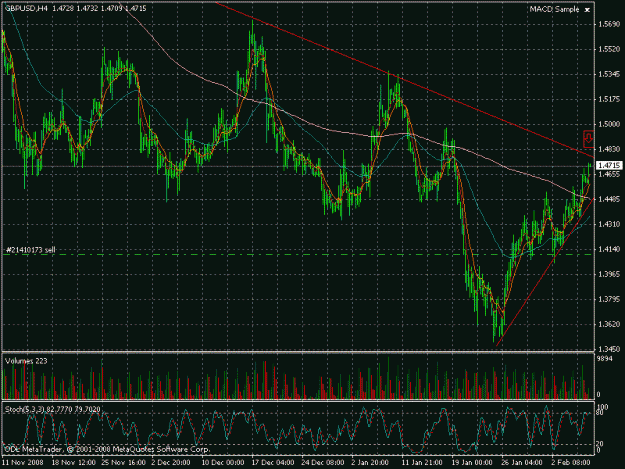Image resolution: width=625 pixels, height=469 pixels.
Task: Click the 1.5000 price axis value
Action: pos(609,124)
